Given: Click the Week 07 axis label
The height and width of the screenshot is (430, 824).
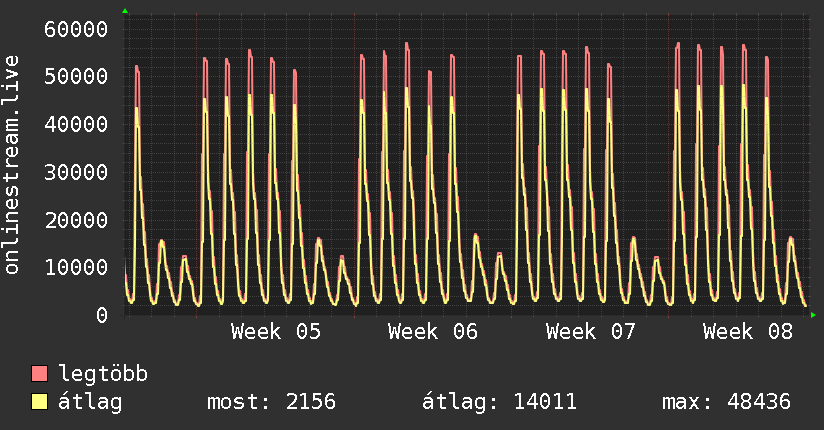Looking at the screenshot, I should click(x=591, y=332).
